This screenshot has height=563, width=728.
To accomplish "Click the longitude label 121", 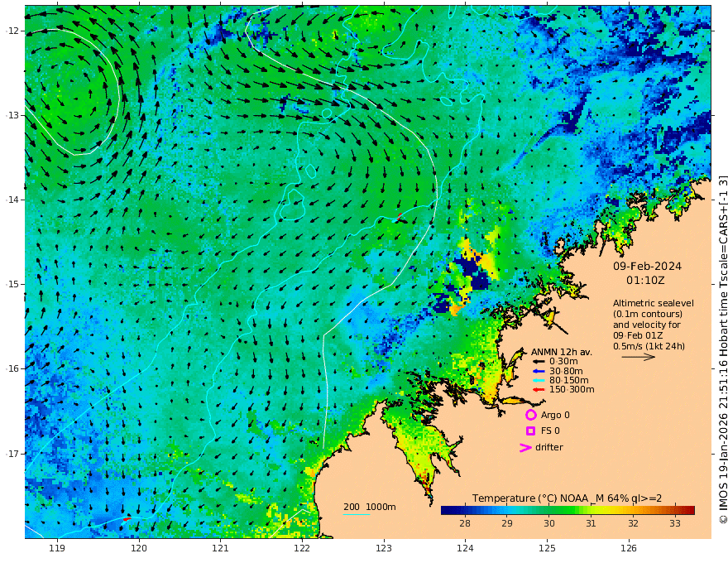I will coord(221,549).
